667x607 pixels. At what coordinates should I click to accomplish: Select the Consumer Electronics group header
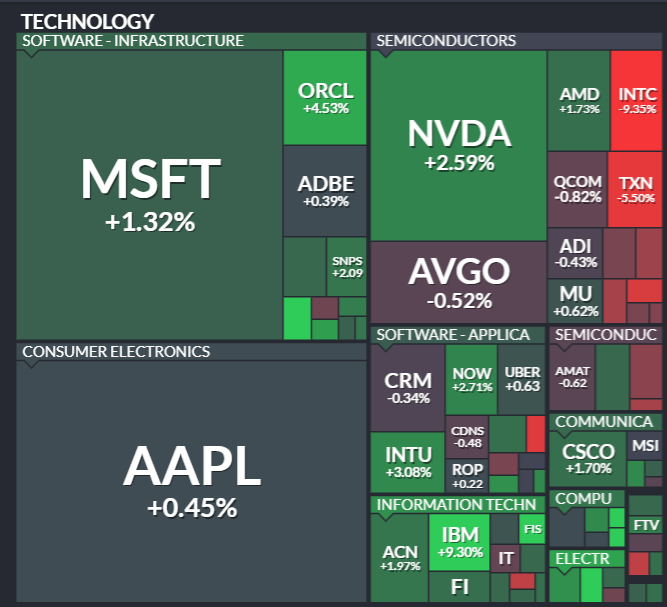tap(116, 351)
